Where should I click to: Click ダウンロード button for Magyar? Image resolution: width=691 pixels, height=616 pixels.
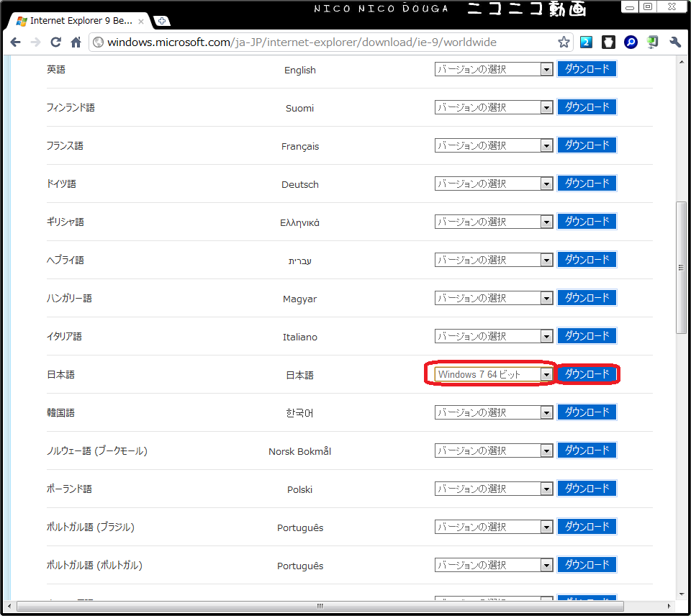click(x=587, y=297)
